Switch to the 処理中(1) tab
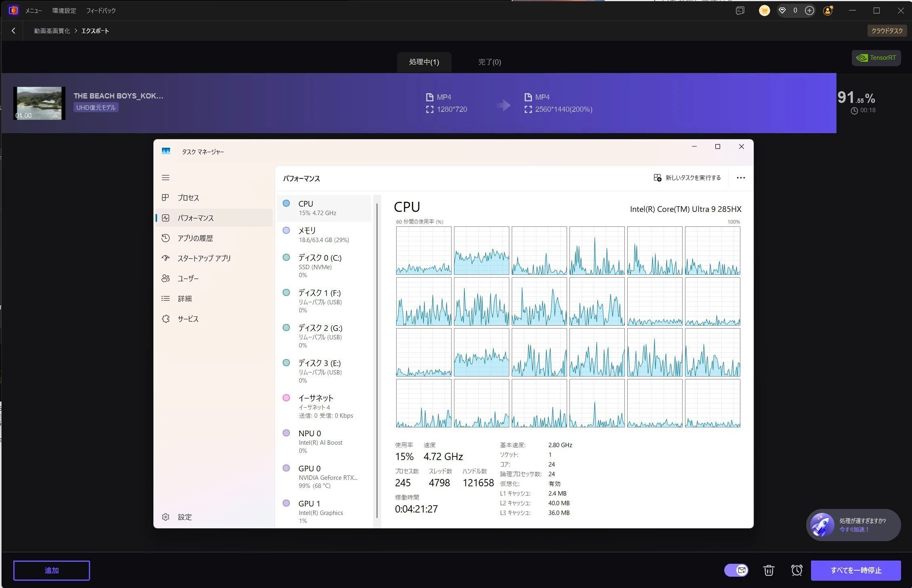This screenshot has width=912, height=588. 424,62
